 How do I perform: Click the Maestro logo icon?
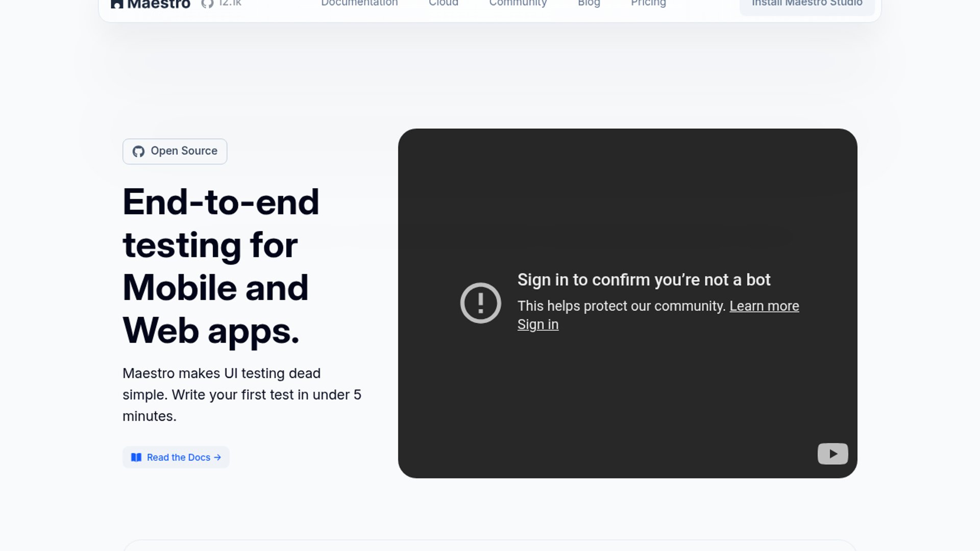point(117,4)
